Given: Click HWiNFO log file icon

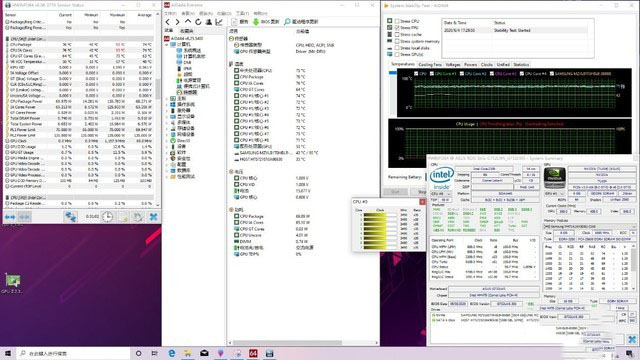Looking at the screenshot, I should 124,217.
